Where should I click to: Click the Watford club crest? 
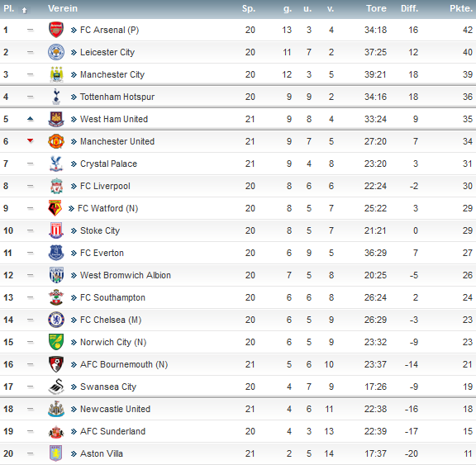coord(55,208)
